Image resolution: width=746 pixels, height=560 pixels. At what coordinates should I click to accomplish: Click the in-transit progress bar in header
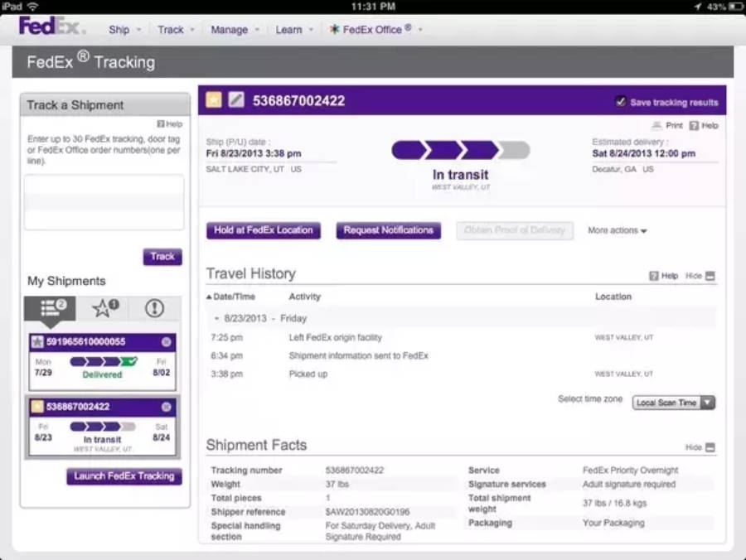pyautogui.click(x=460, y=150)
